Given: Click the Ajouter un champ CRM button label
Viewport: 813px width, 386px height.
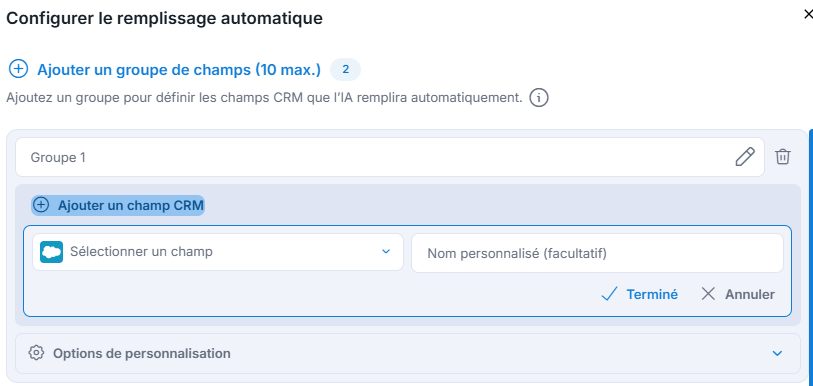Looking at the screenshot, I should tap(131, 205).
